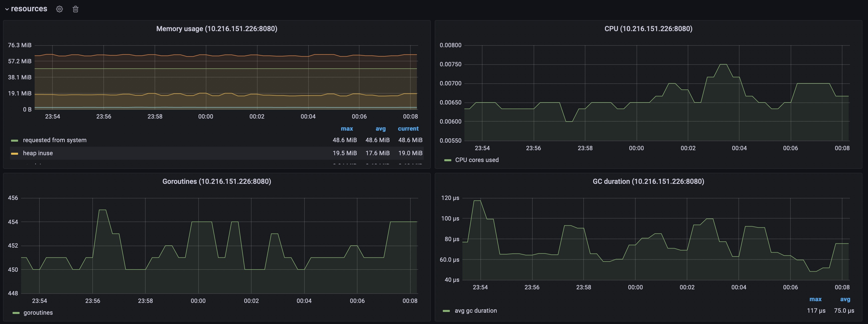Open the resources row settings gear
The height and width of the screenshot is (324, 868).
(59, 9)
